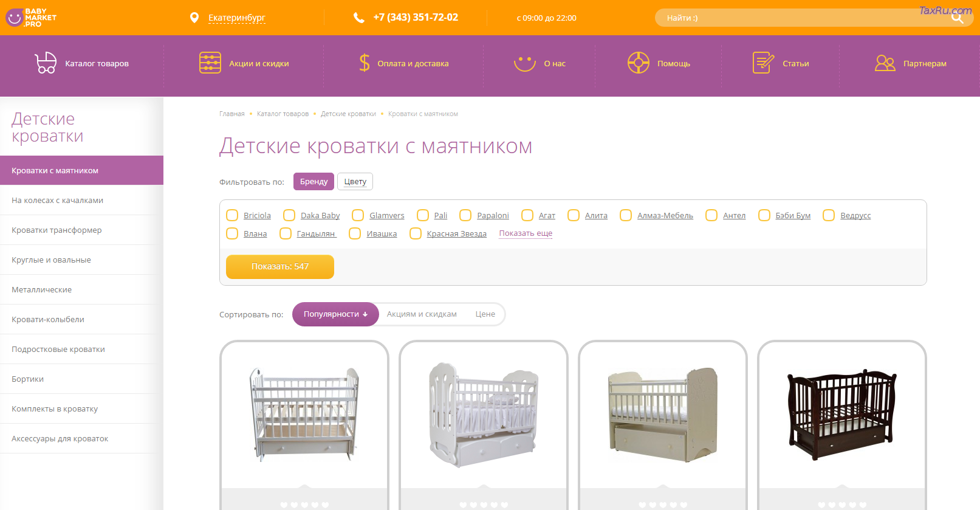Open Кроватки трансформер sidebar category
This screenshot has width=980, height=510.
tap(57, 230)
